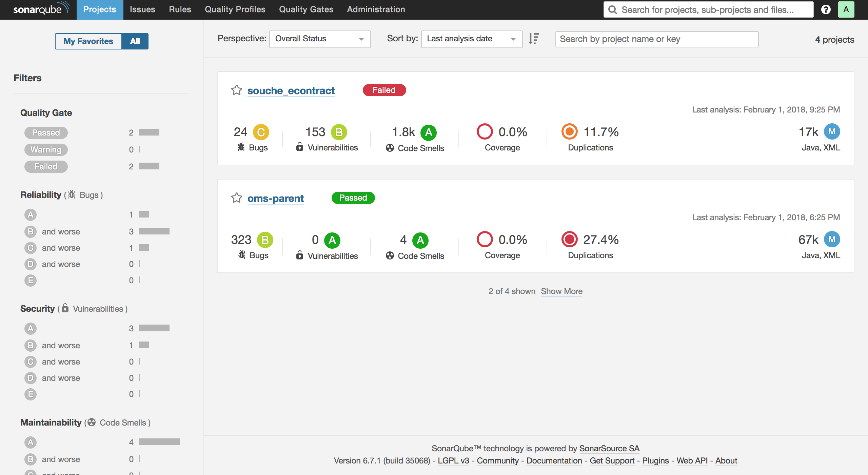Click oms-parent's red duplications circle icon

click(569, 239)
